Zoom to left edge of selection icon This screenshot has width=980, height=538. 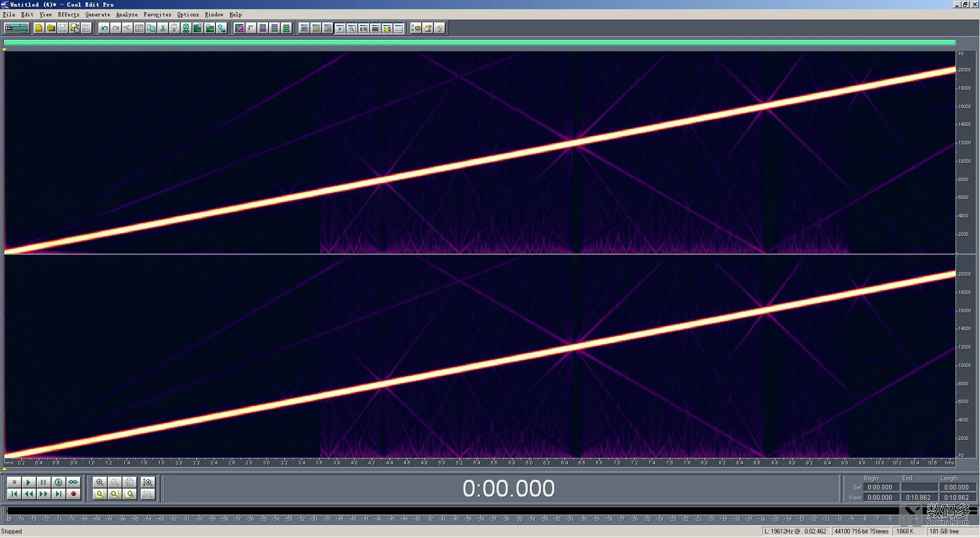[x=115, y=494]
